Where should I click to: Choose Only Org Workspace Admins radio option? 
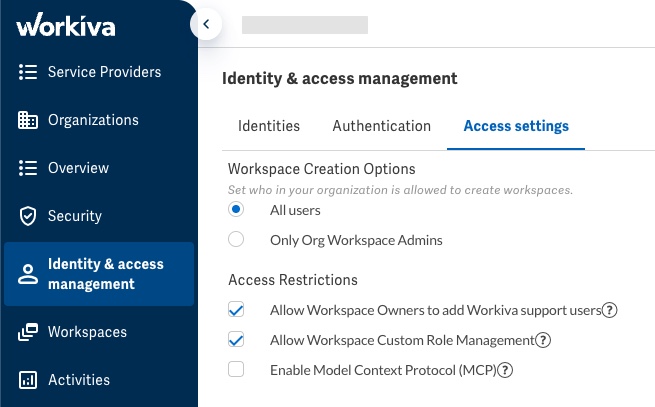[x=236, y=239]
